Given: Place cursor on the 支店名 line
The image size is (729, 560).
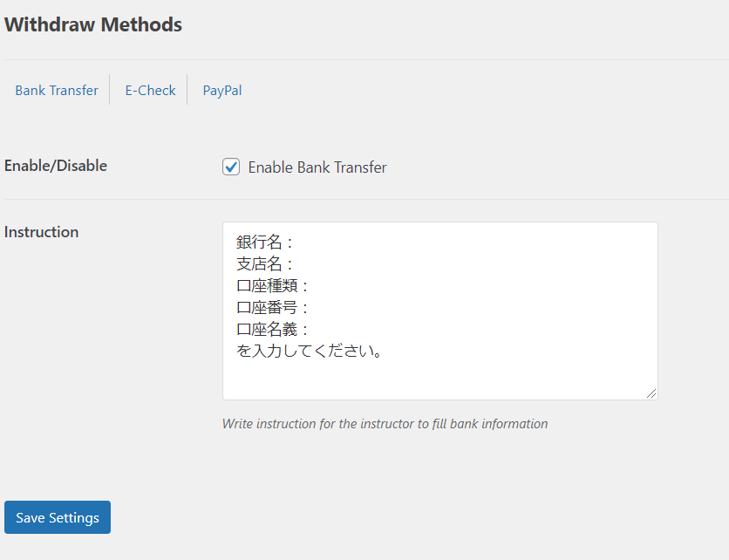Looking at the screenshot, I should [x=266, y=264].
